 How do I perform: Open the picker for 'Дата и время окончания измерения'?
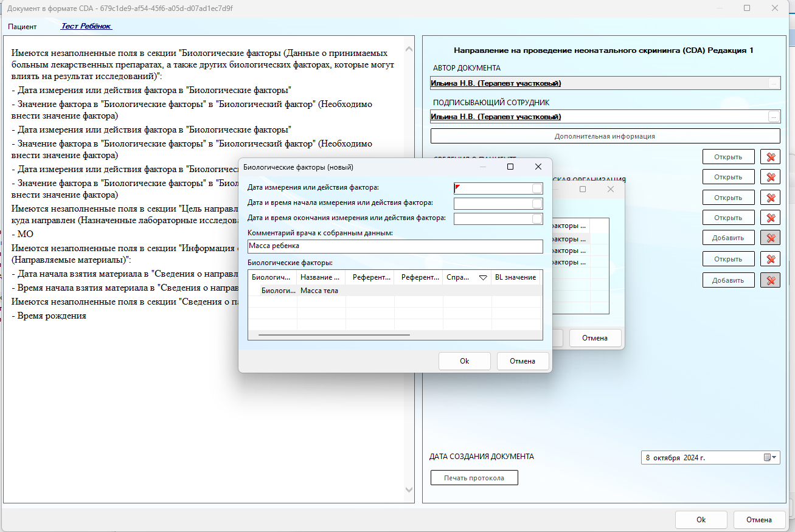tap(536, 219)
